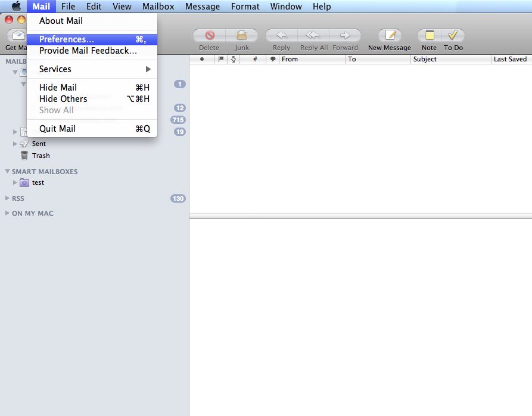
Task: Sort messages by Last Saved column
Action: (511, 59)
